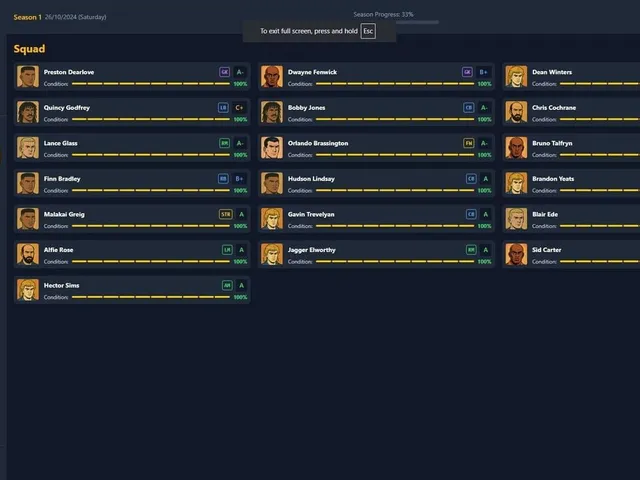Viewport: 640px width, 480px height.
Task: Select Dean Winters' name
Action: 552,72
